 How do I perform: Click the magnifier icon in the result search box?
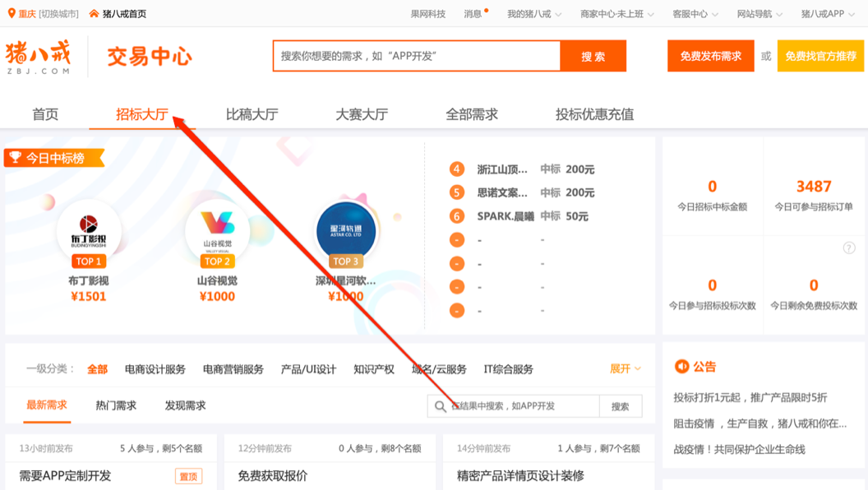click(440, 406)
